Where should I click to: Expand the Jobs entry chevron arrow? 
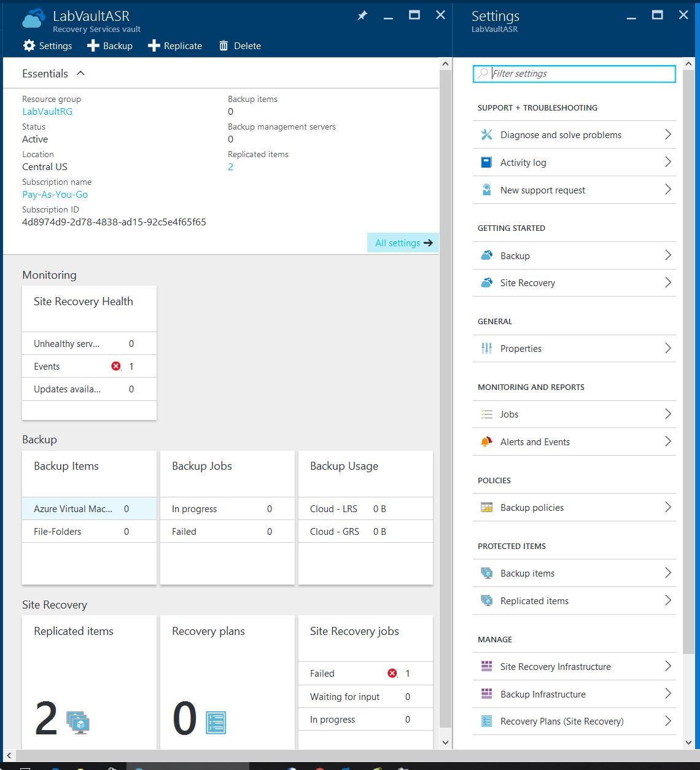(668, 414)
